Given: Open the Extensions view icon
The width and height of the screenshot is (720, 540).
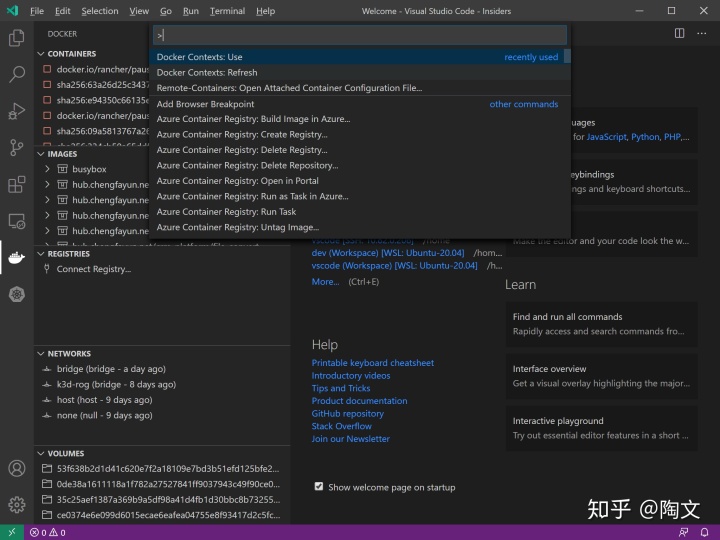Looking at the screenshot, I should [17, 185].
